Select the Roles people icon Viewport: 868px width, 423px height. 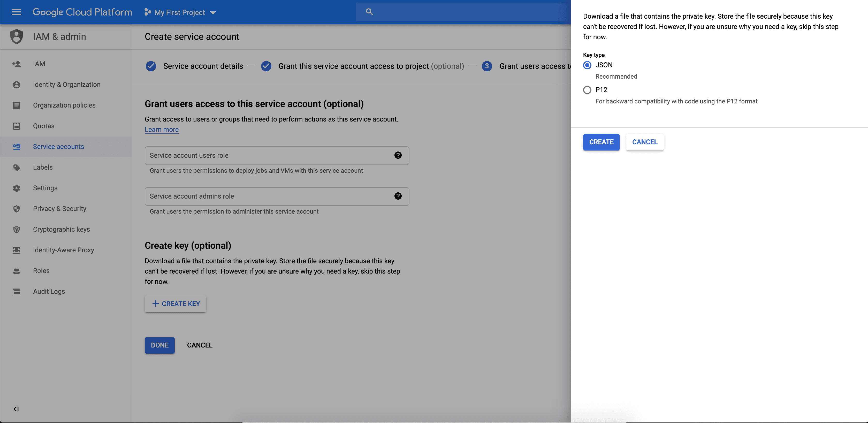(x=17, y=270)
